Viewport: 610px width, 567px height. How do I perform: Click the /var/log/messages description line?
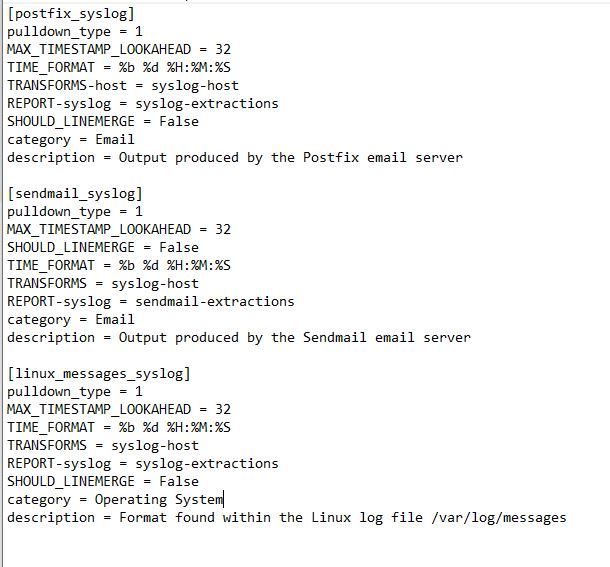[287, 518]
